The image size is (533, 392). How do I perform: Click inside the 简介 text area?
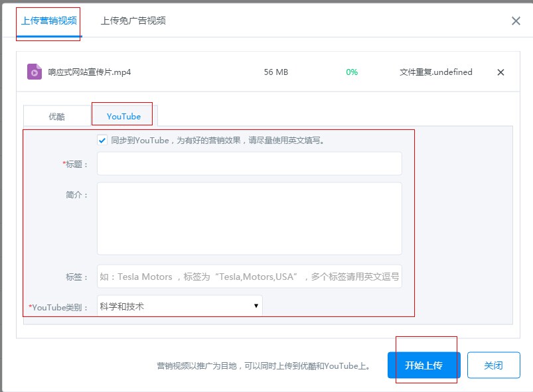249,218
